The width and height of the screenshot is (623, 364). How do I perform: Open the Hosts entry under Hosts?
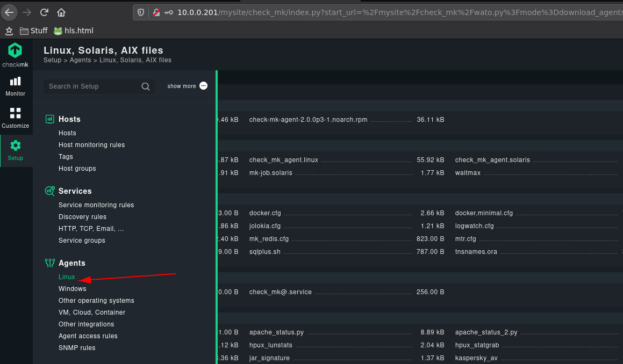coord(67,133)
